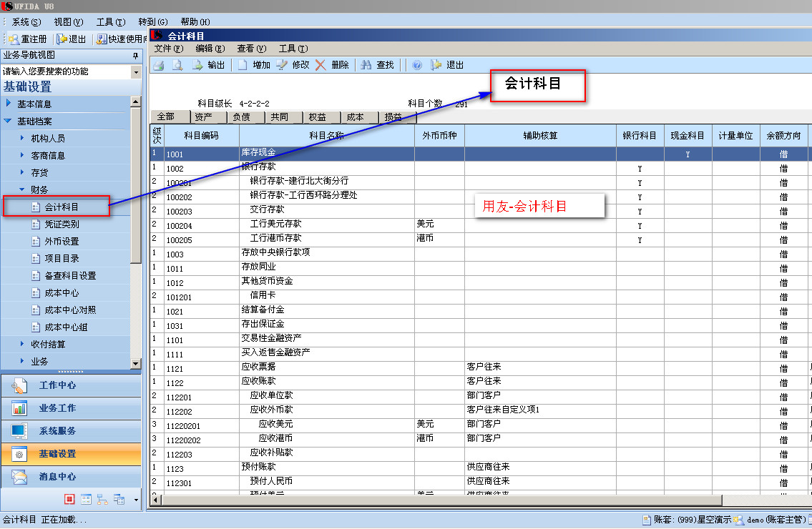Click the print preview magnifier icon
The width and height of the screenshot is (812, 529).
[177, 65]
